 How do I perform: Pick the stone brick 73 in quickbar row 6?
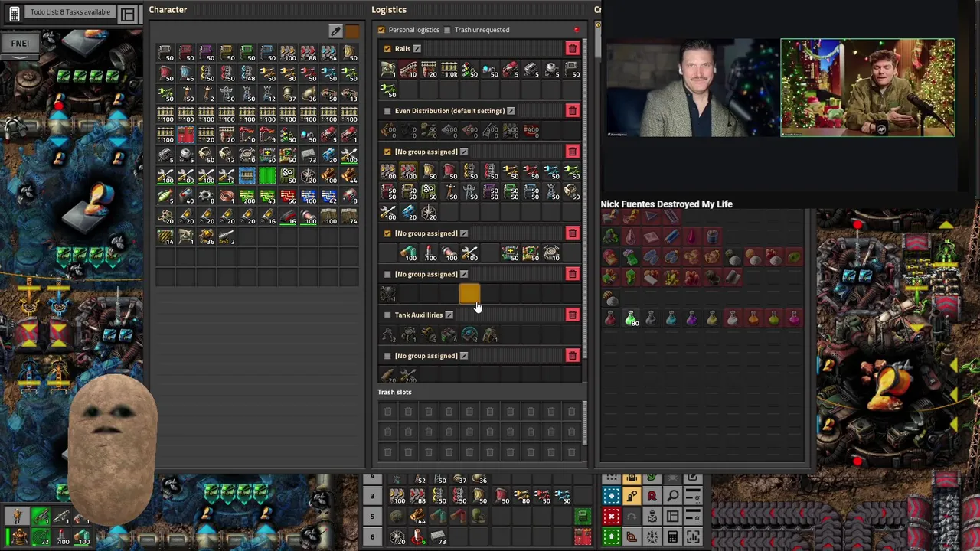tap(438, 536)
